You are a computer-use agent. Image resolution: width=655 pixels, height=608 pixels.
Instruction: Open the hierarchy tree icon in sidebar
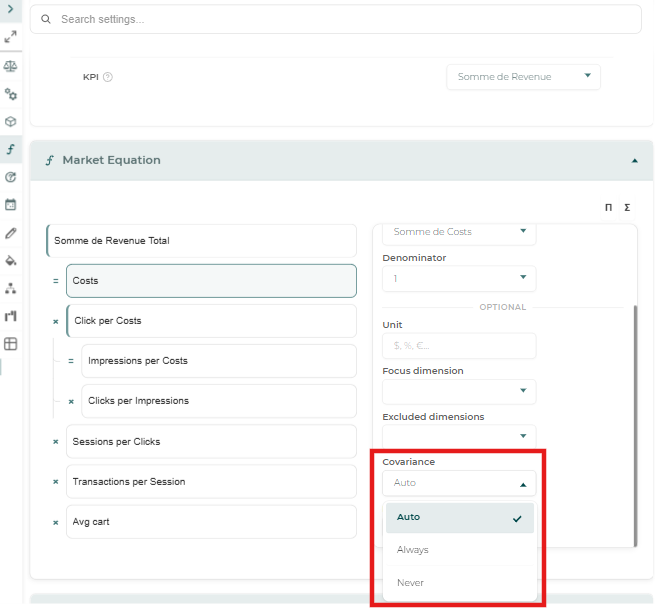click(10, 288)
